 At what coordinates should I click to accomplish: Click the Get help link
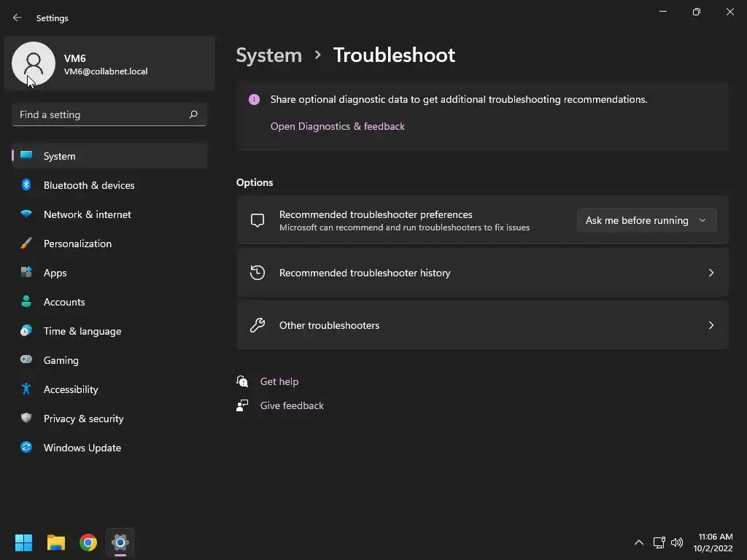click(x=279, y=381)
